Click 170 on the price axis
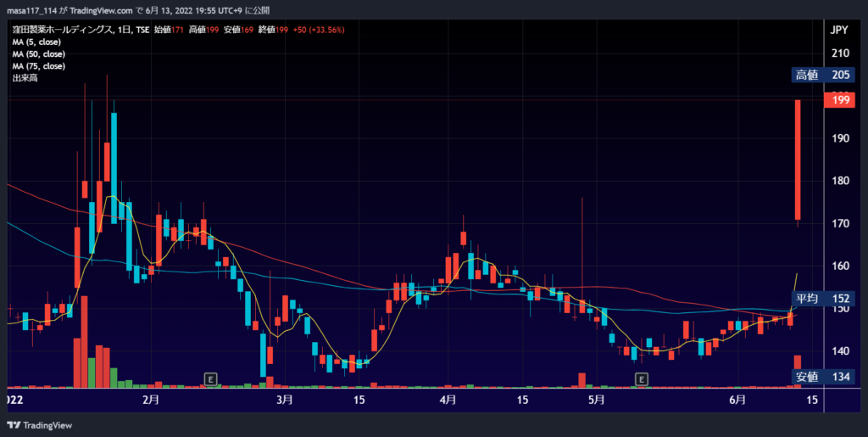This screenshot has height=437, width=868. coord(840,224)
